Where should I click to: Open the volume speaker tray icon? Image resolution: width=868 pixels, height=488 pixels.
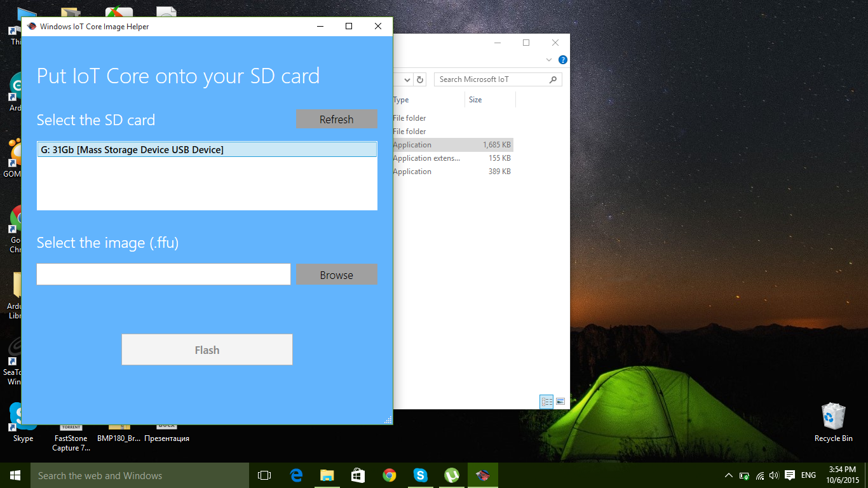(774, 475)
